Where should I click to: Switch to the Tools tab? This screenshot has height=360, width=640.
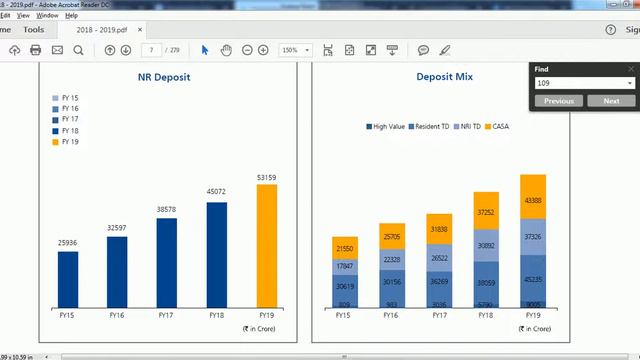(33, 30)
